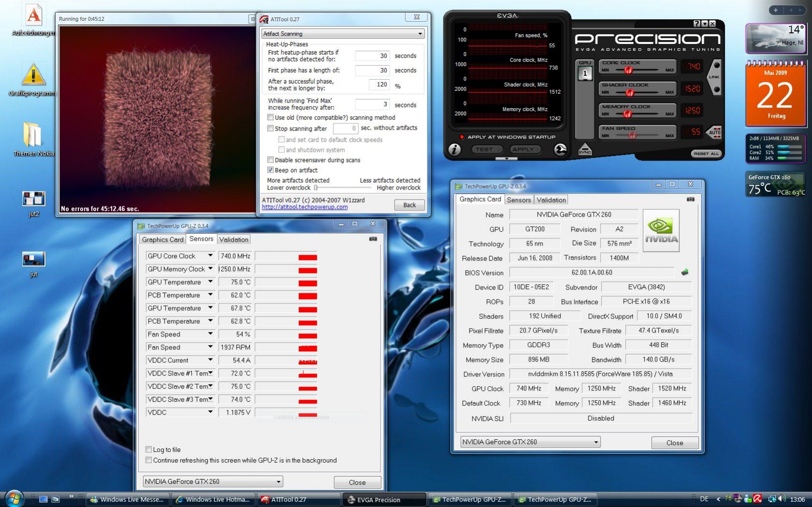Open the atitool.techpowerup.com link
Image resolution: width=812 pixels, height=507 pixels.
pyautogui.click(x=305, y=207)
